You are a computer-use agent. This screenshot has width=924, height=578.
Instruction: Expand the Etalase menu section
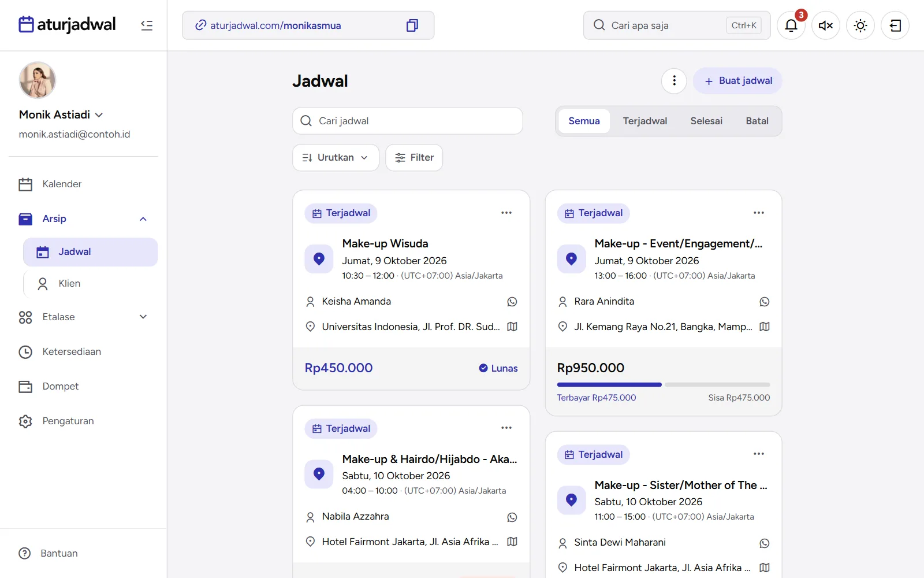143,317
